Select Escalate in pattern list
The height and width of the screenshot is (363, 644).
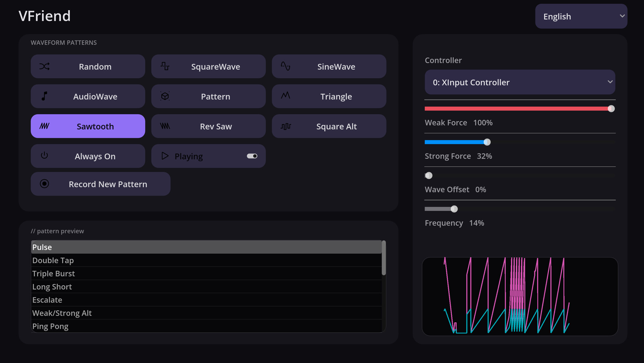[x=206, y=299]
